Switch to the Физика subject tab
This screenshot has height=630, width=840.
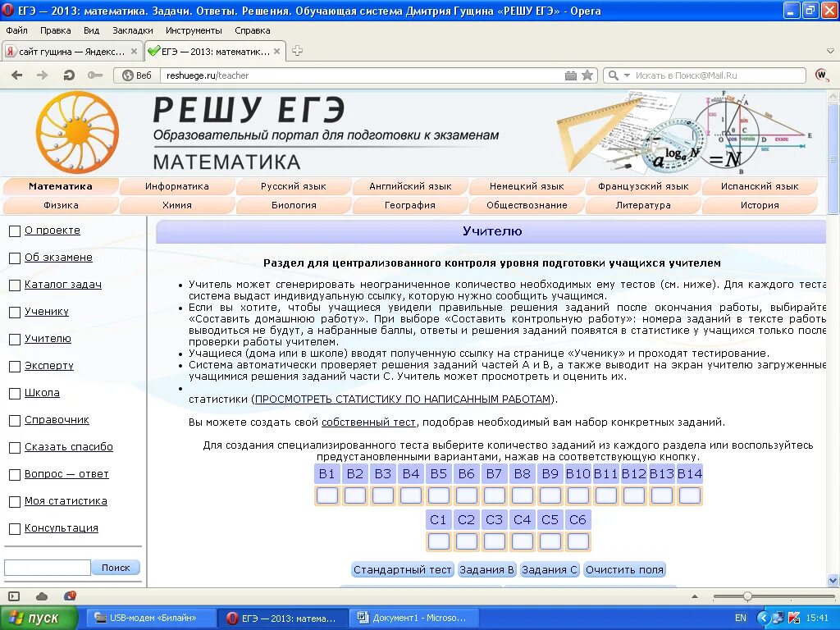[x=61, y=205]
